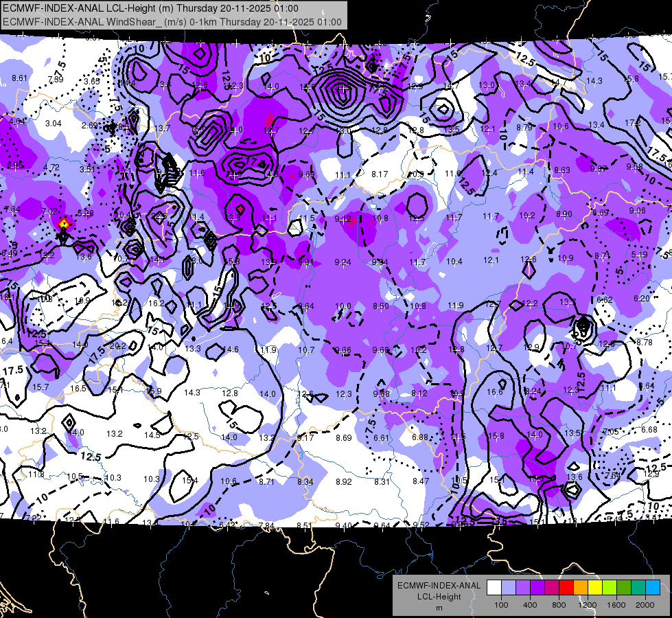Click the legend's ECMWF-INDEX-ANAL title
The height and width of the screenshot is (618, 672).
[x=439, y=586]
